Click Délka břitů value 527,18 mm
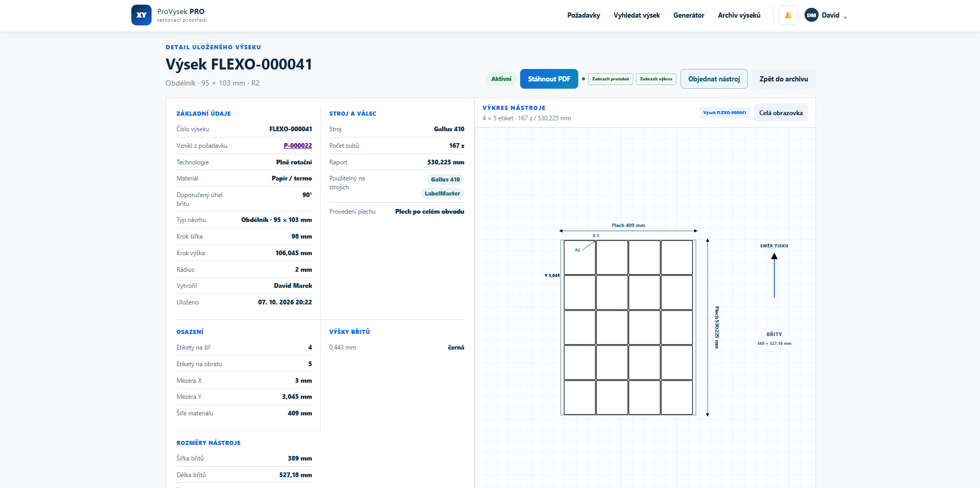This screenshot has width=980, height=488. tap(295, 475)
